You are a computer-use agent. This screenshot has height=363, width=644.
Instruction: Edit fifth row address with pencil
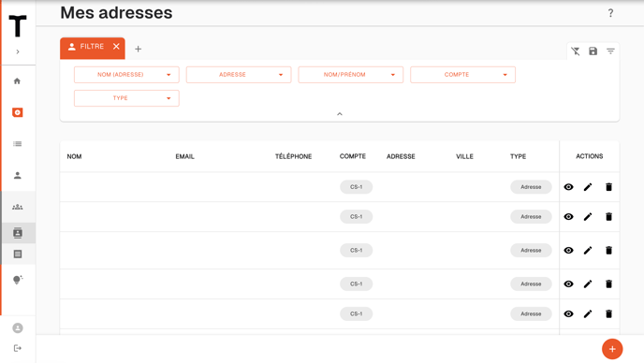(x=588, y=313)
